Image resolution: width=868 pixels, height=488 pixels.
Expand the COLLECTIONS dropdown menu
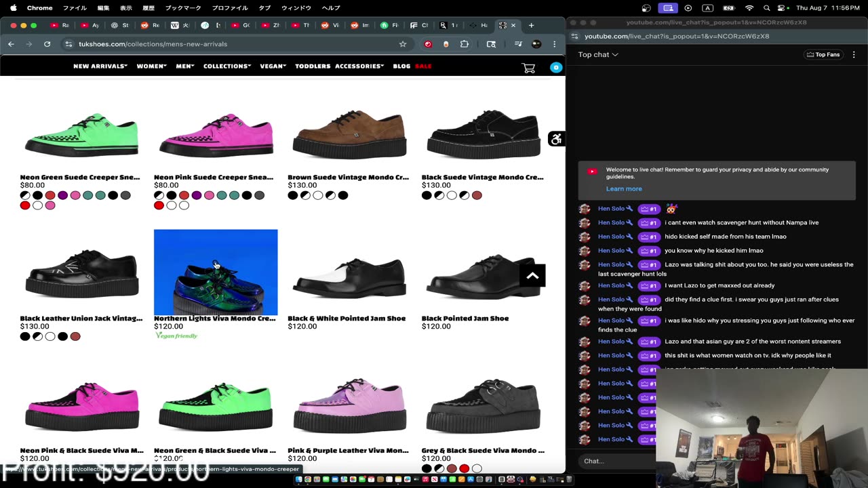[x=227, y=66]
